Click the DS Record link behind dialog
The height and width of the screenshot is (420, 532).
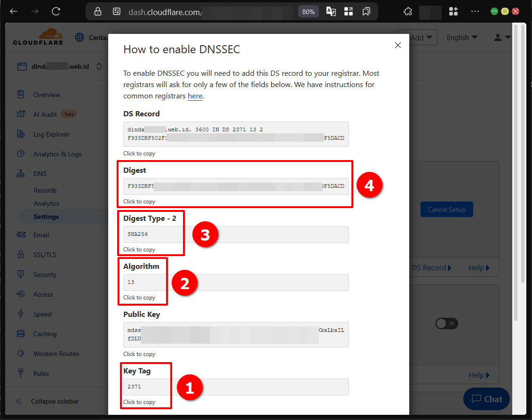(x=431, y=268)
